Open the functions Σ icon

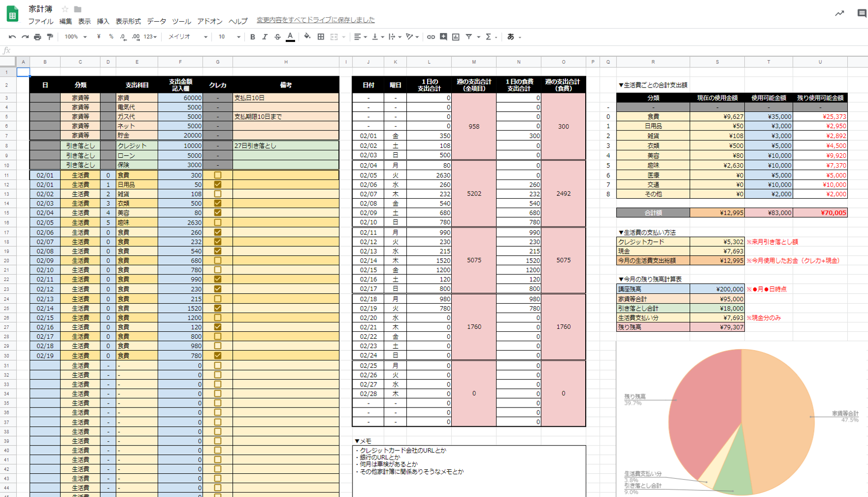(488, 37)
